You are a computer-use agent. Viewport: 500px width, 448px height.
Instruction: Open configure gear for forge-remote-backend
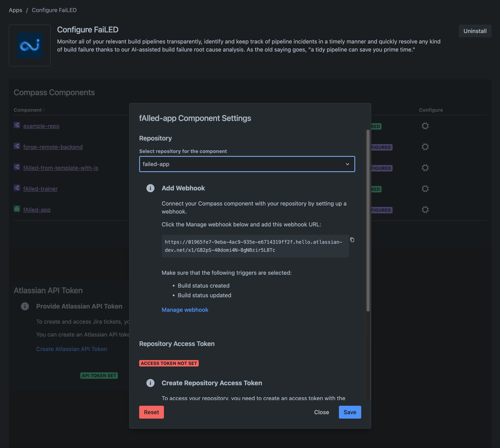[425, 147]
